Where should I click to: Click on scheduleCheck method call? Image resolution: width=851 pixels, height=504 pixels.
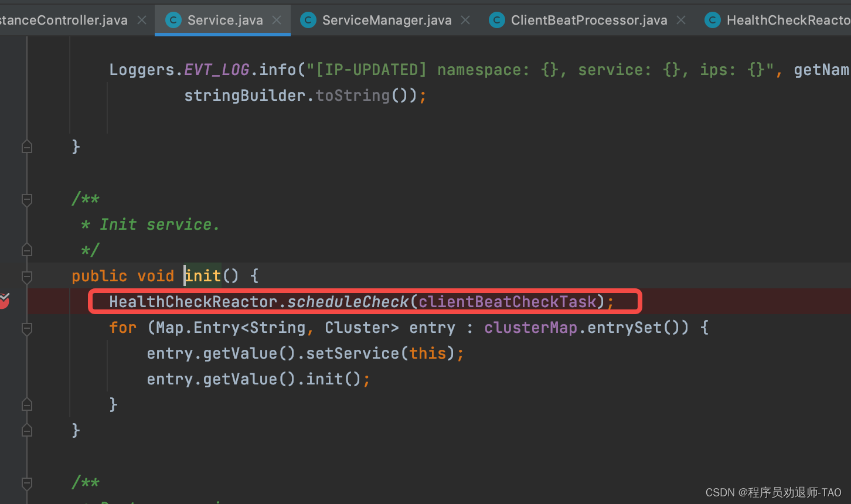pos(348,302)
